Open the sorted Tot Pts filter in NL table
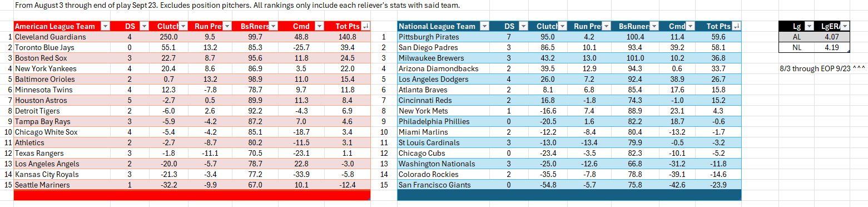868x207 pixels. 737,26
